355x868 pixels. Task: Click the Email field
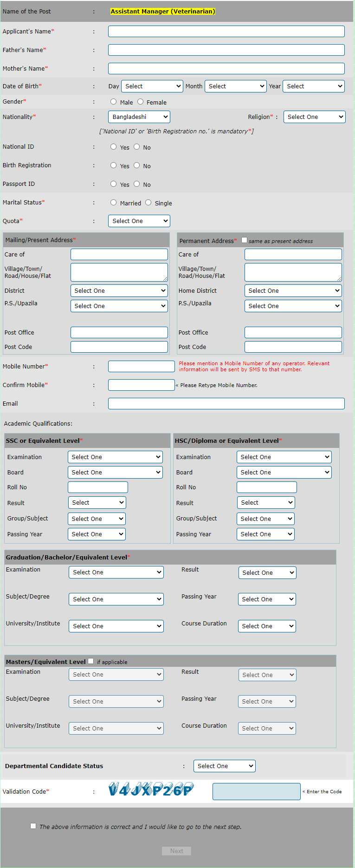click(x=226, y=404)
